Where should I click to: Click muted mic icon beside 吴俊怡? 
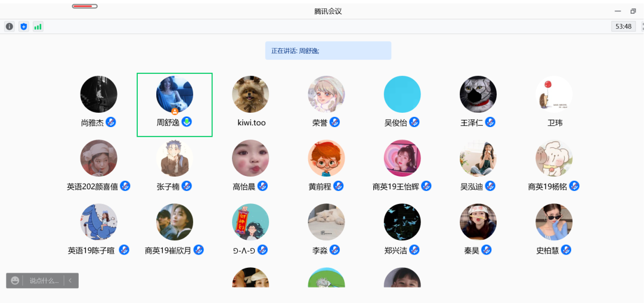[x=414, y=122]
